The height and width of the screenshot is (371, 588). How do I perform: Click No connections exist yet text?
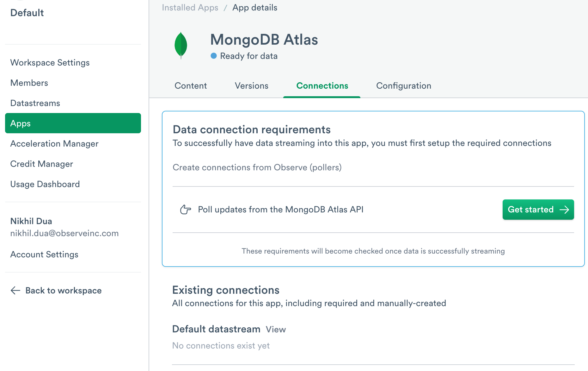pyautogui.click(x=221, y=346)
